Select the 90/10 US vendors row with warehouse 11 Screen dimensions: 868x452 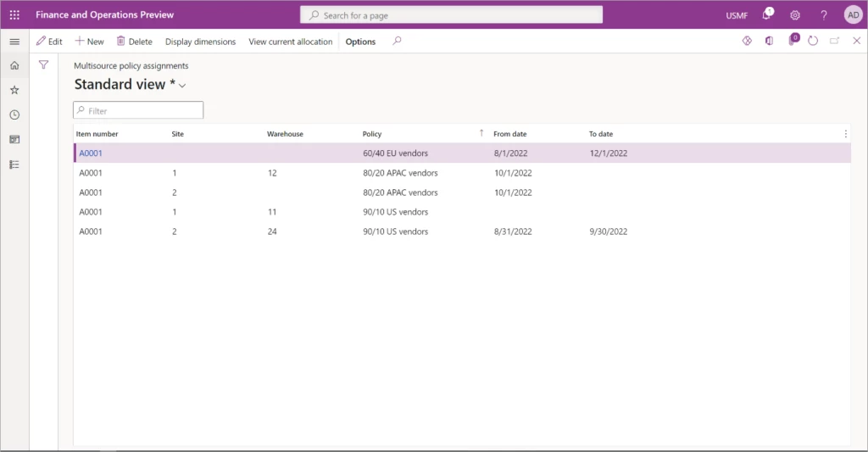462,212
